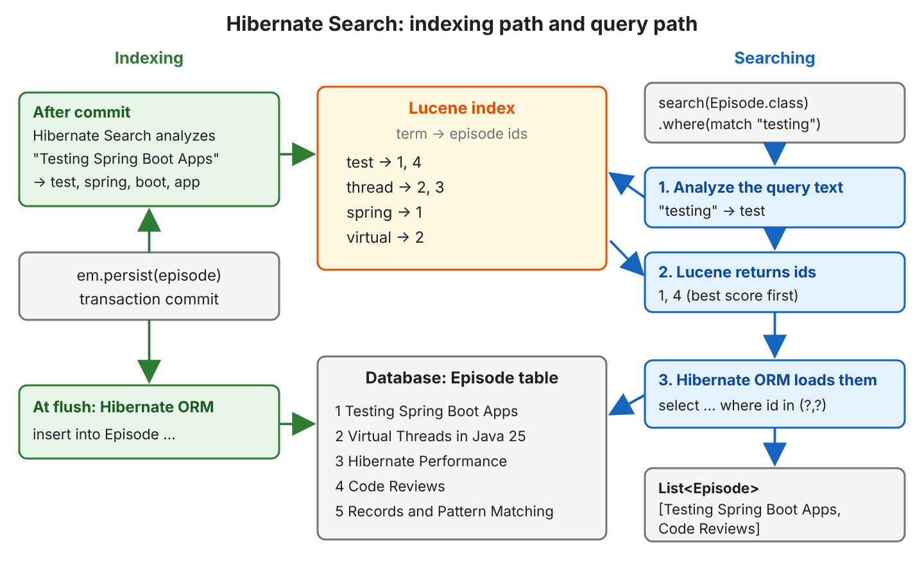
Task: Click the diagram title 'Hibernate Search: indexing path and query path'
Action: [461, 24]
